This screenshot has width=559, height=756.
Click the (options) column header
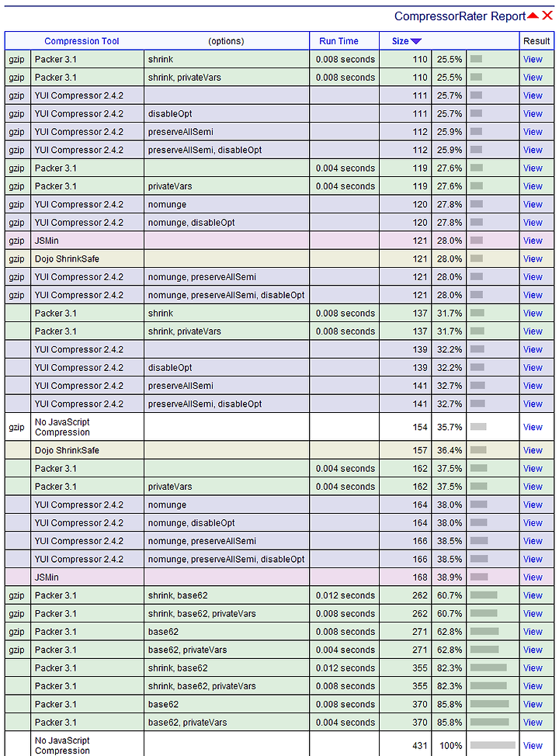[226, 41]
